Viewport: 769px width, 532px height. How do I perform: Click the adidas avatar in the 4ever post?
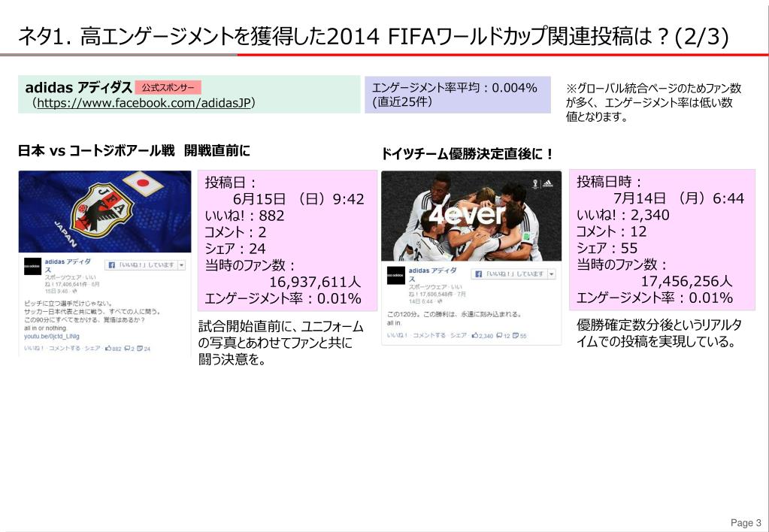pos(396,275)
